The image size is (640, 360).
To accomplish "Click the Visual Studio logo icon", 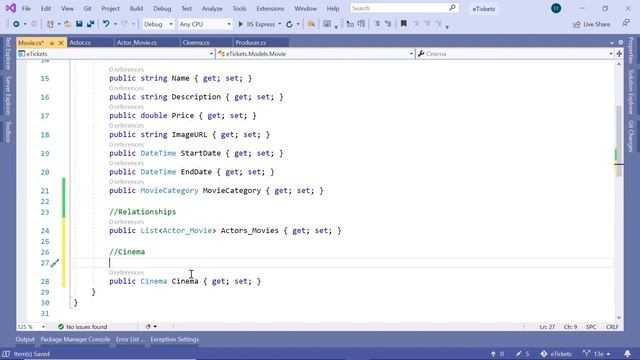I will pos(11,8).
